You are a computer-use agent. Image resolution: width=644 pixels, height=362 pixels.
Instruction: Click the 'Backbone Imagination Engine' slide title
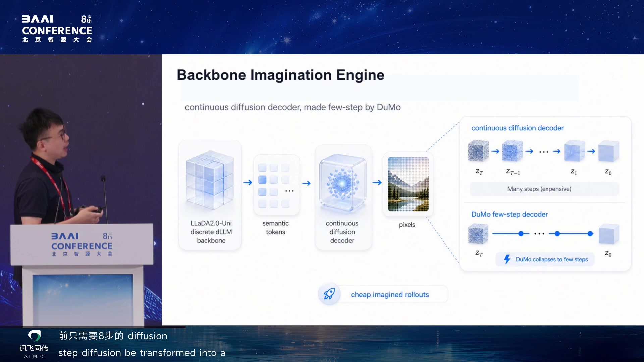pyautogui.click(x=280, y=75)
